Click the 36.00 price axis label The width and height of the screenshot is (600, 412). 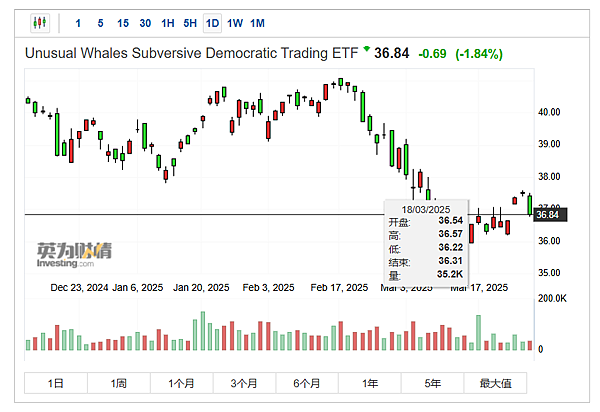[x=549, y=241]
